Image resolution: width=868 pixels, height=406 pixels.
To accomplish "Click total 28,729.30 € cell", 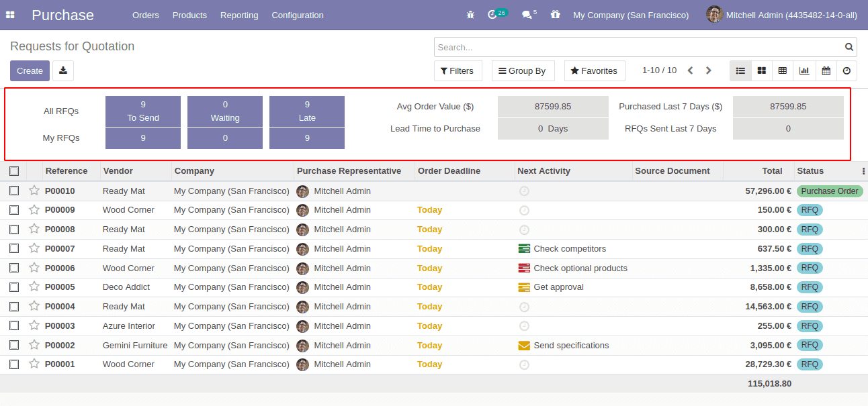I will pos(769,364).
